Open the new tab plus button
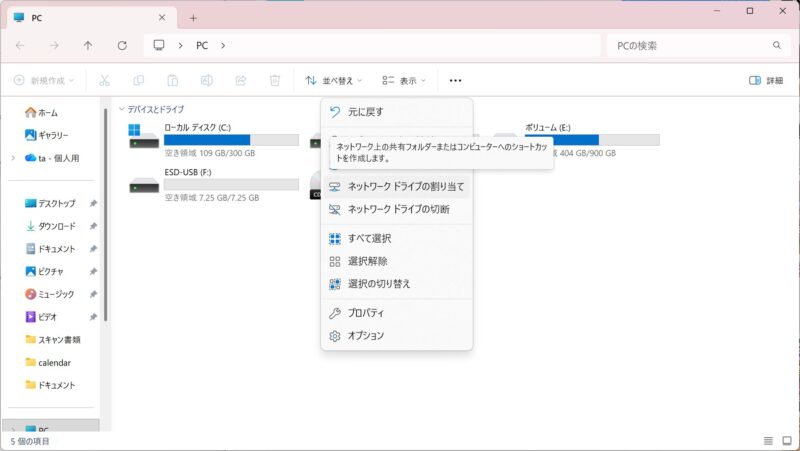The image size is (800, 451). pos(193,17)
